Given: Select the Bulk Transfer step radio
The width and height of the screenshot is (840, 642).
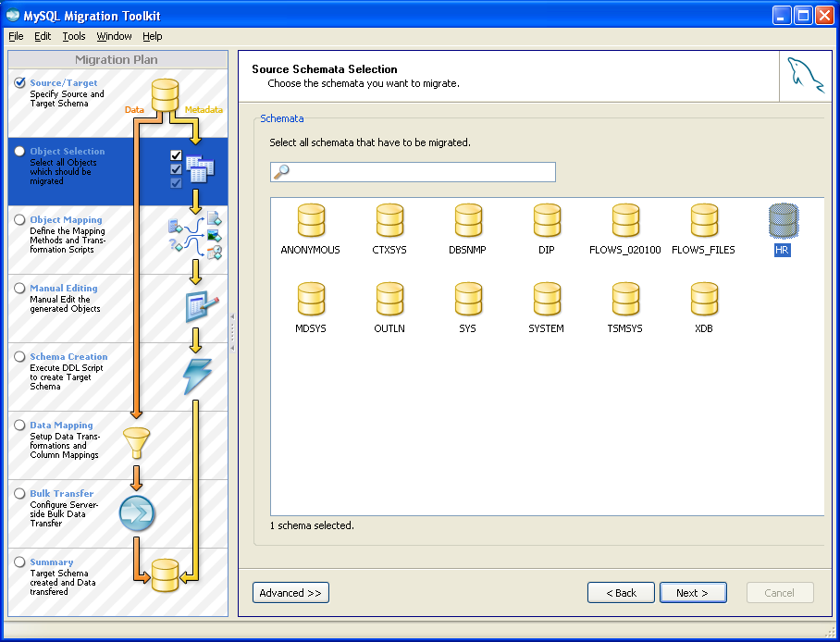Looking at the screenshot, I should coord(19,494).
